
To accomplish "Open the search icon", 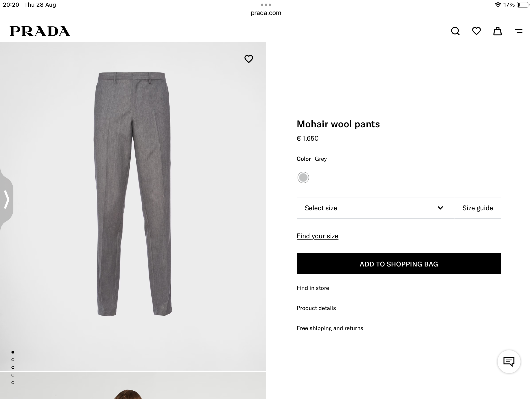I will click(x=455, y=31).
